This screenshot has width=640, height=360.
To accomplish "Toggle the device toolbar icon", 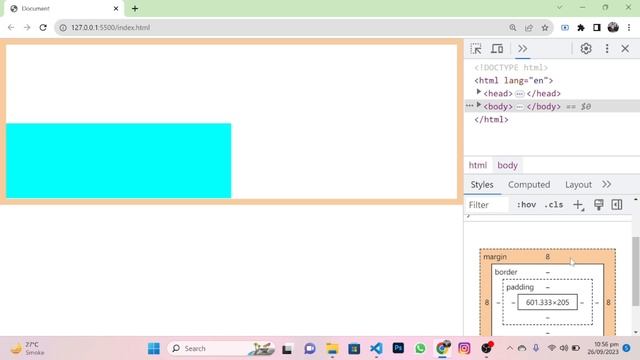I will [x=497, y=49].
